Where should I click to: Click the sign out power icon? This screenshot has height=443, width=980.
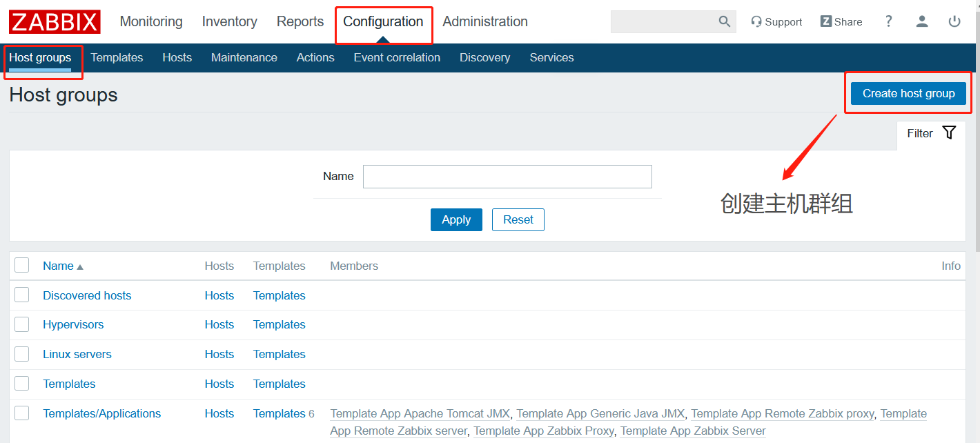[954, 21]
